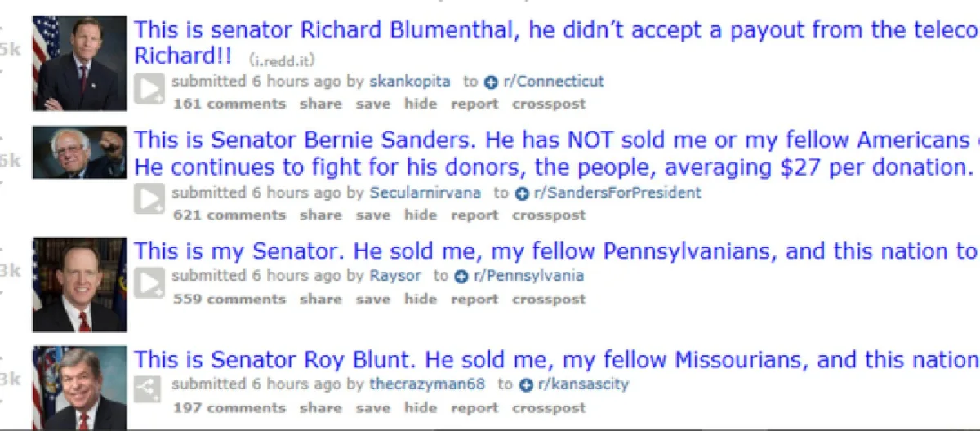
Task: Click the plus icon beside r/Connecticut
Action: (x=491, y=82)
